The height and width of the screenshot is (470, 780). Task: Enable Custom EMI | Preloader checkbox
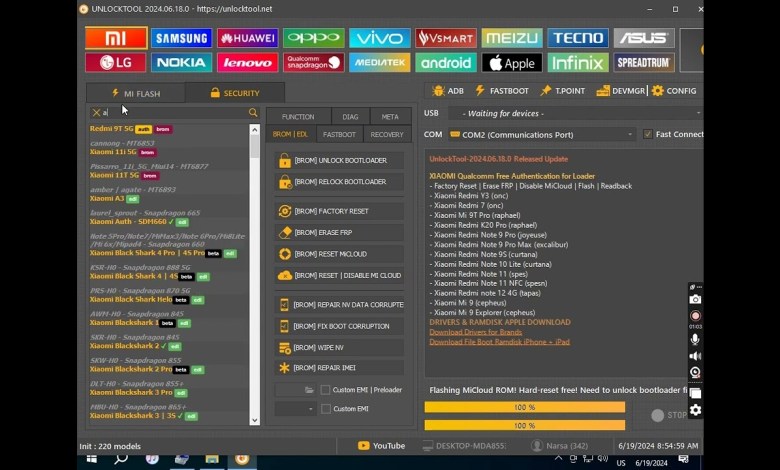coord(325,390)
